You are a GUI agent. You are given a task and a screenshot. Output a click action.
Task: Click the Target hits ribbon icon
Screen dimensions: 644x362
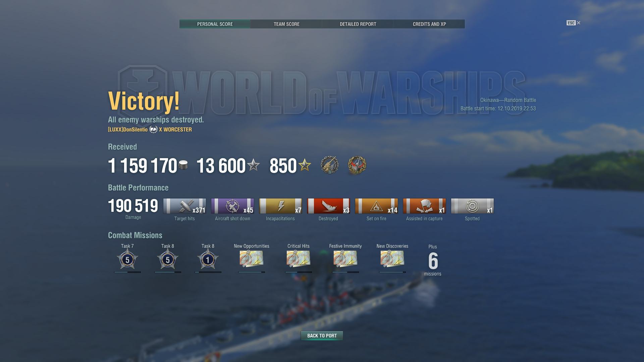pos(184,206)
